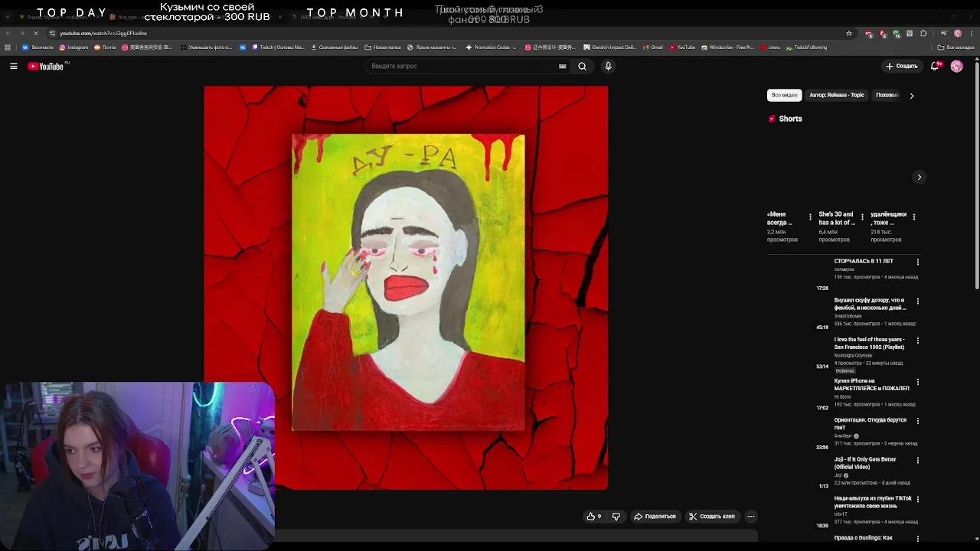Open the short 'She's 30 and has a lot of ...'
Screen dimensions: 980x551
pos(837,218)
